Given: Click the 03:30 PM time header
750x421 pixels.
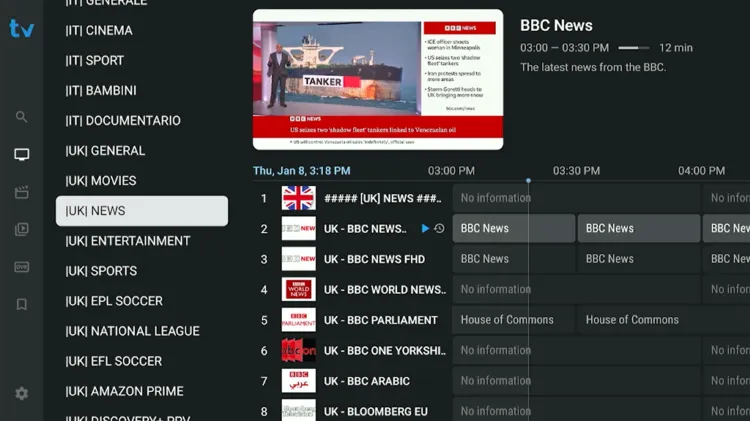Looking at the screenshot, I should point(576,171).
